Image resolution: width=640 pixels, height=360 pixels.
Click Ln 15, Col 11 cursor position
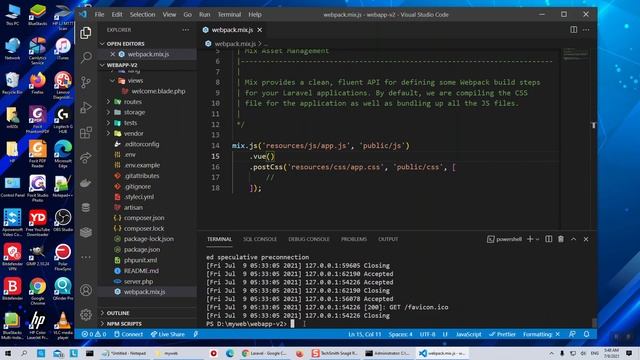364,334
